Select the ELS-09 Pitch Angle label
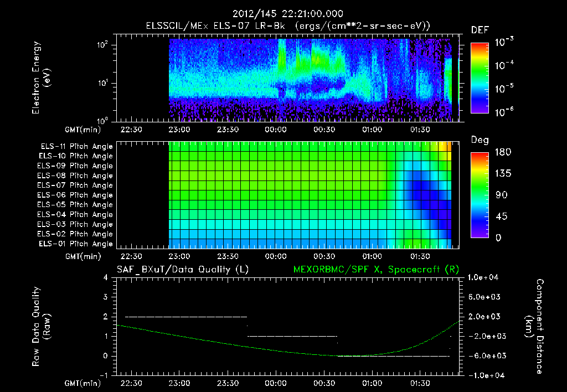This screenshot has width=567, height=392. [x=75, y=166]
